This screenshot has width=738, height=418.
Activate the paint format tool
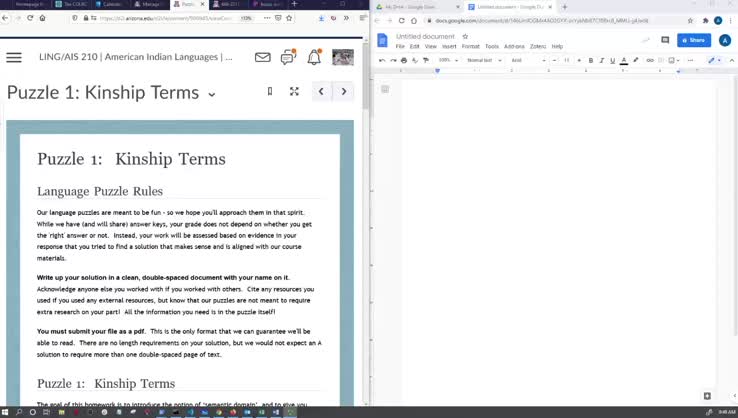click(426, 60)
